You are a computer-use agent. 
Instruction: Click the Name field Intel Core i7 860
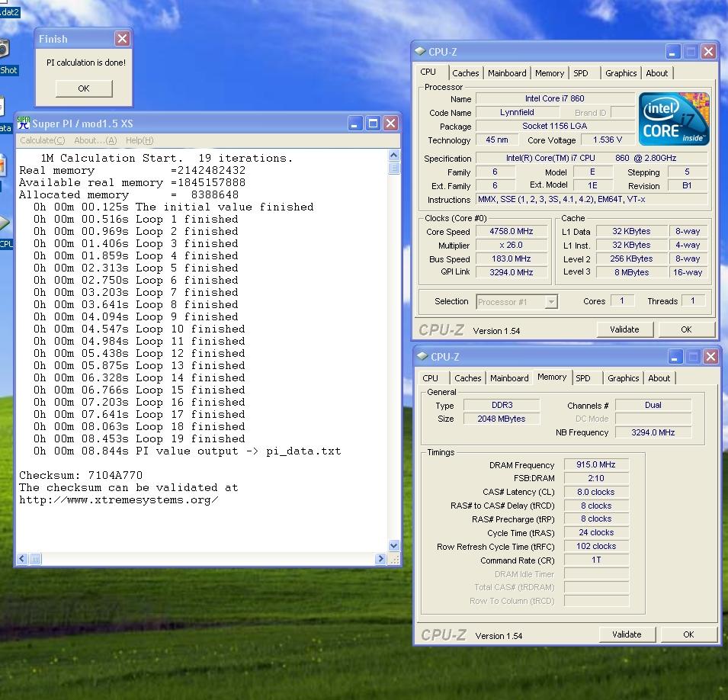pyautogui.click(x=555, y=98)
